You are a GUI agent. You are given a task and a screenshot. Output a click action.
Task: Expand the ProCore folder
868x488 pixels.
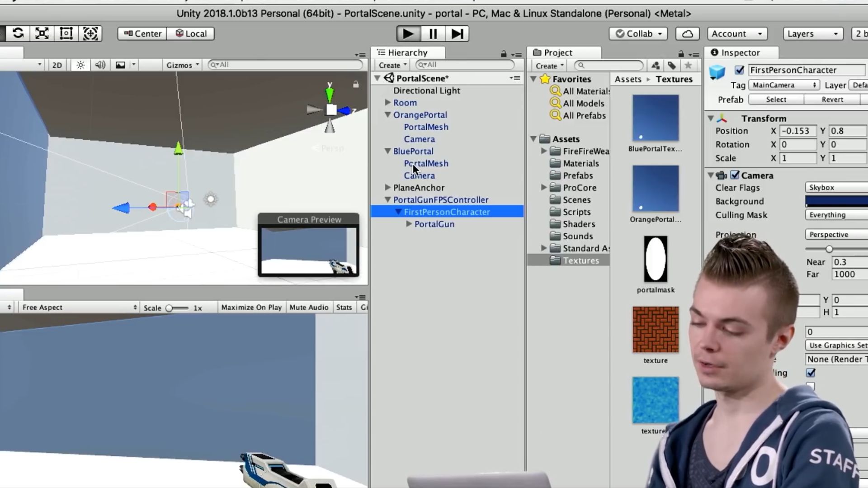[544, 187]
